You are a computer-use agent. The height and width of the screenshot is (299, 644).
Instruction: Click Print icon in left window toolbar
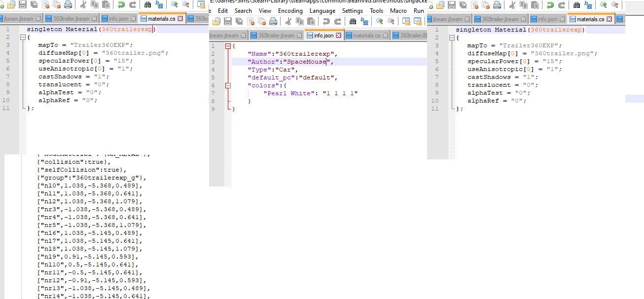(x=68, y=4)
